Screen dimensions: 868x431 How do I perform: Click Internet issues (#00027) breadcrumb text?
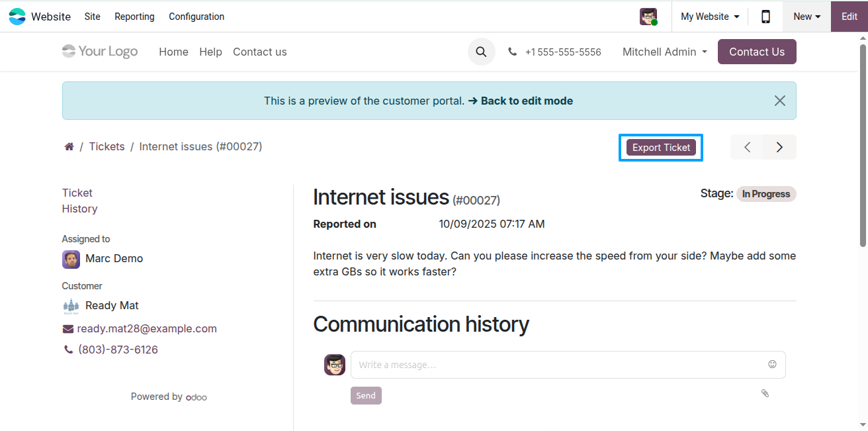pos(200,146)
